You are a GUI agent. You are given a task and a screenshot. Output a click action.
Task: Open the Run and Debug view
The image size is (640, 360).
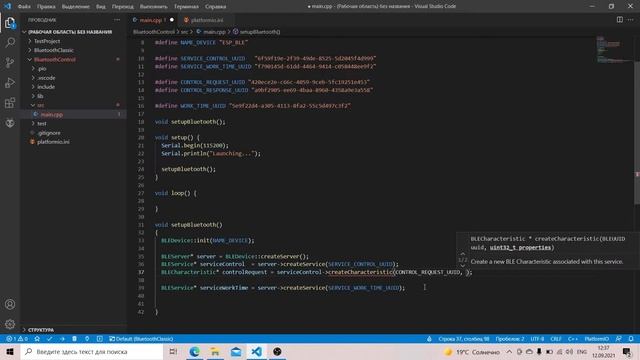[x=10, y=82]
